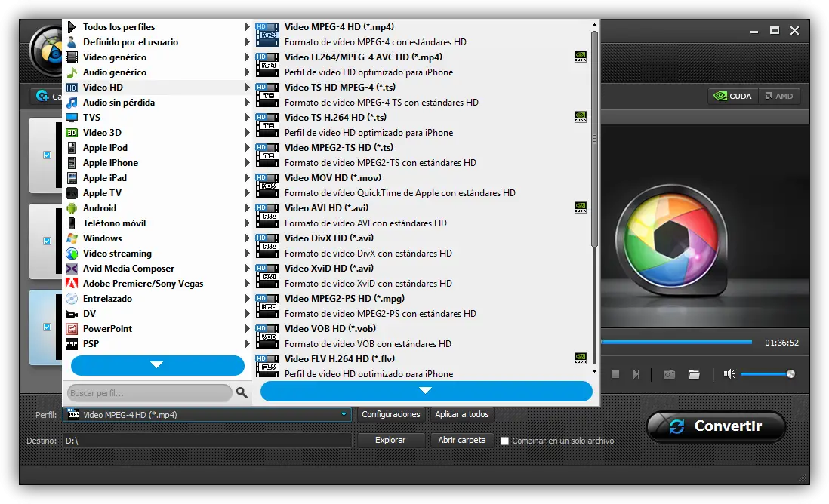Step to next frame button
The height and width of the screenshot is (504, 829).
point(636,374)
